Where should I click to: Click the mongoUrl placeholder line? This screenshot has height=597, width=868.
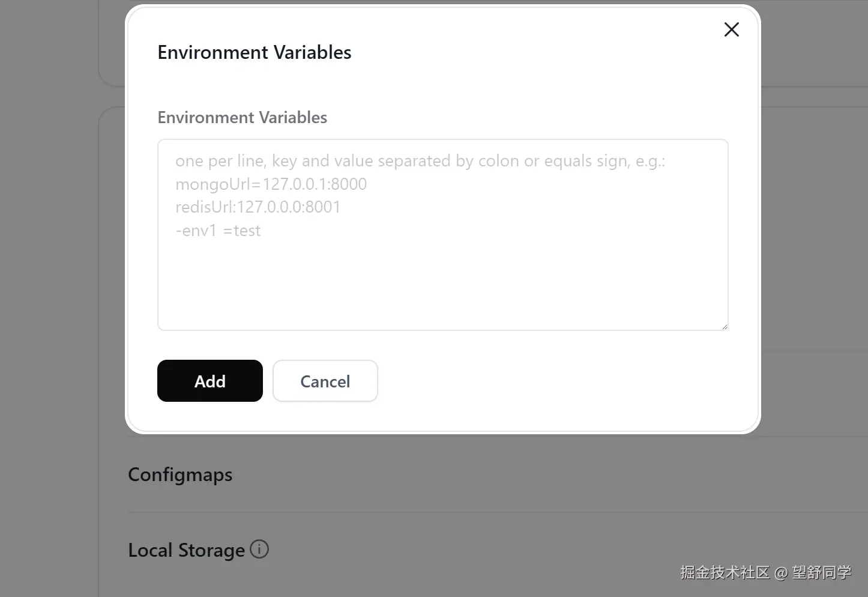coord(271,184)
